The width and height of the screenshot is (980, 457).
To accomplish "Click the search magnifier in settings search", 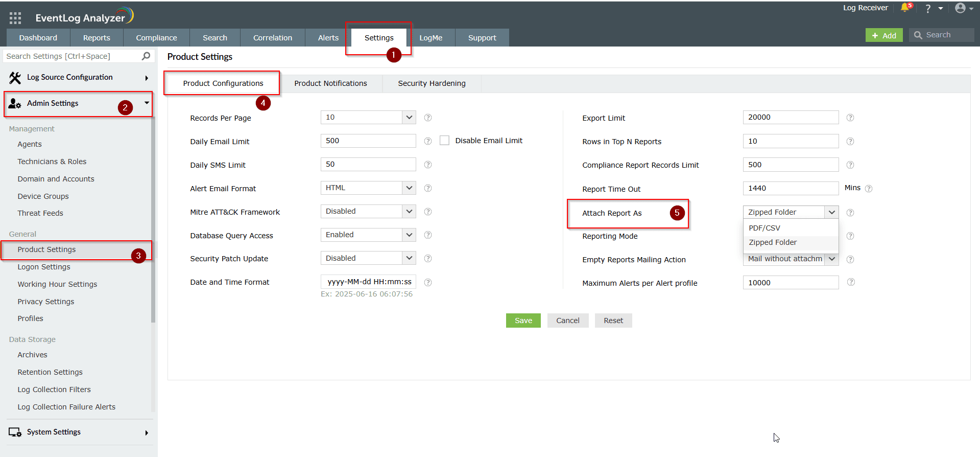I will point(146,56).
